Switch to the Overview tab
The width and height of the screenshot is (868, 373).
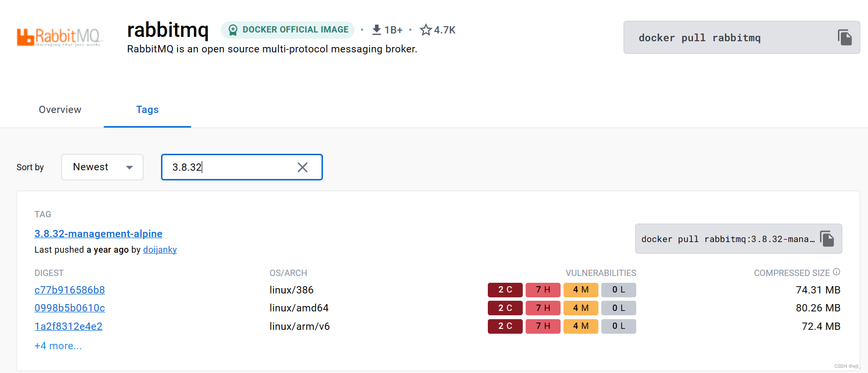click(60, 110)
